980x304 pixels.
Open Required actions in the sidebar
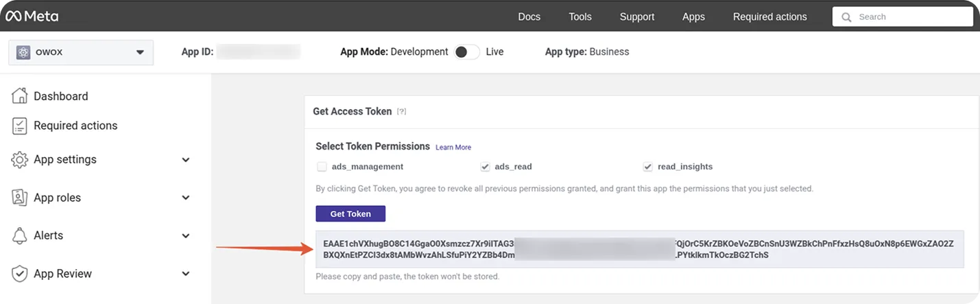[x=75, y=126]
